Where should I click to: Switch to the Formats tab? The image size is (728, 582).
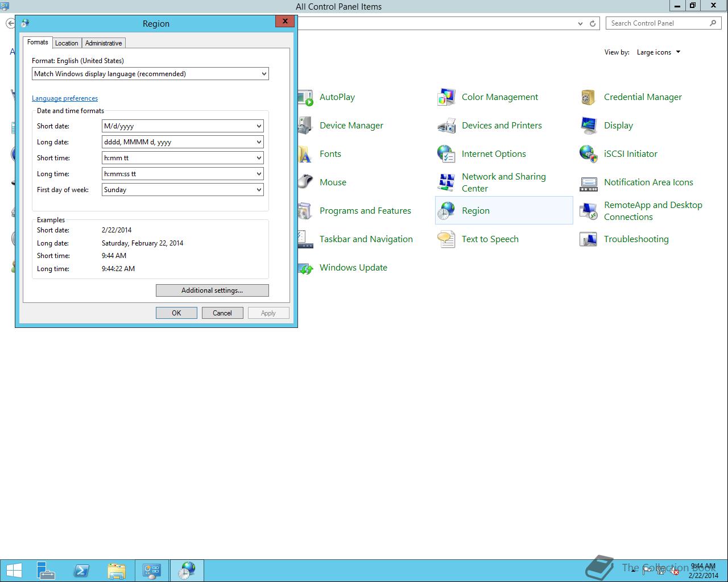[38, 43]
